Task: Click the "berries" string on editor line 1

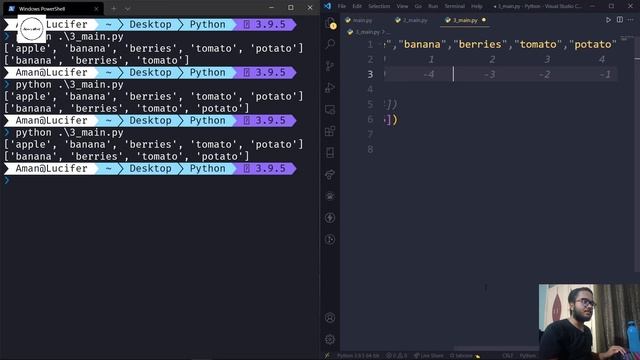Action: point(480,44)
